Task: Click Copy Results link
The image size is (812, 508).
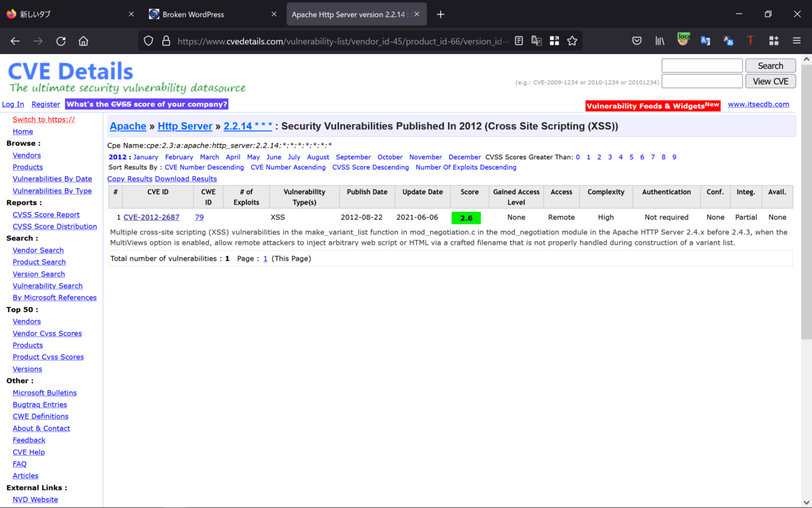Action: (130, 179)
